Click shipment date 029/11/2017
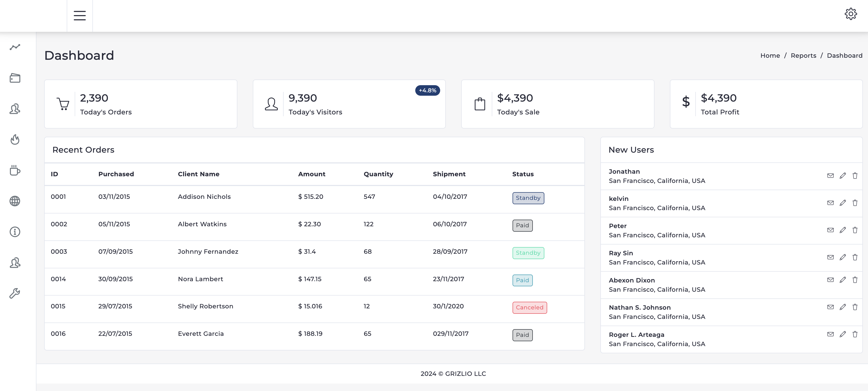This screenshot has height=391, width=868. 450,334
